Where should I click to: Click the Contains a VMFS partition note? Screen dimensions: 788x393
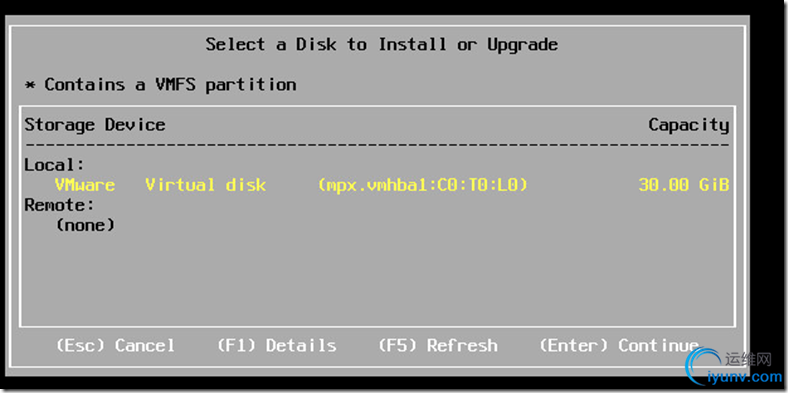point(170,84)
